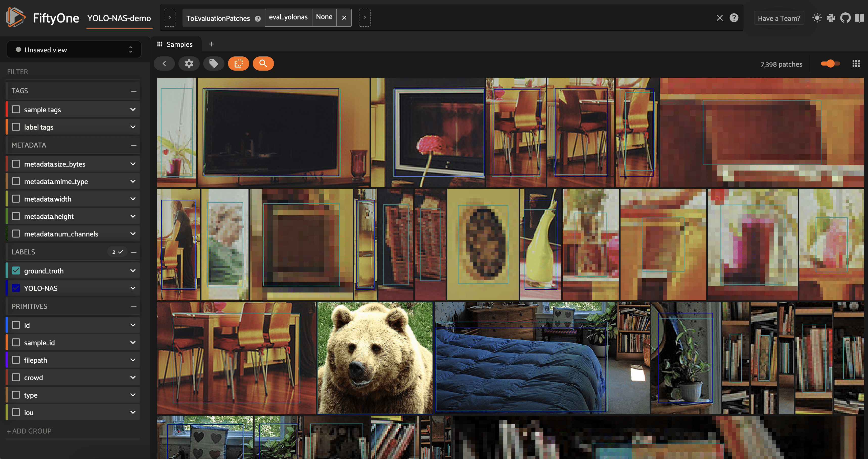Add a new panel tab with plus
The image size is (868, 459).
(x=211, y=44)
